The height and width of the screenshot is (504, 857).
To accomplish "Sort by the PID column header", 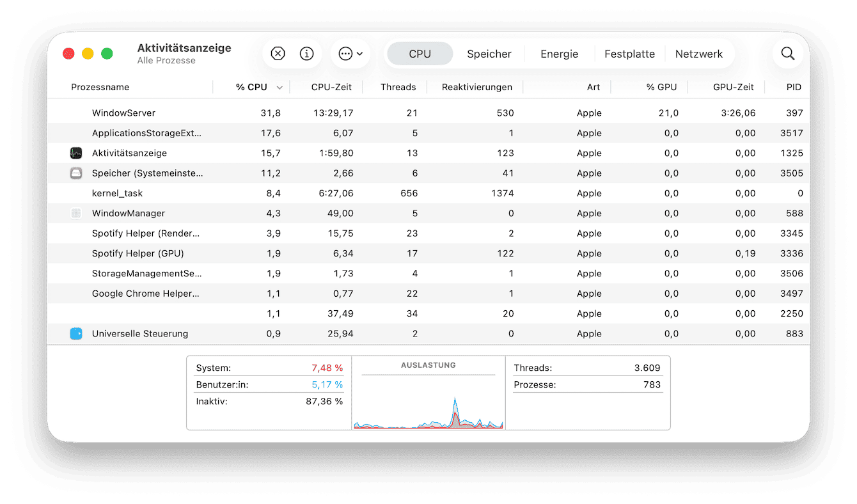I will pyautogui.click(x=793, y=87).
